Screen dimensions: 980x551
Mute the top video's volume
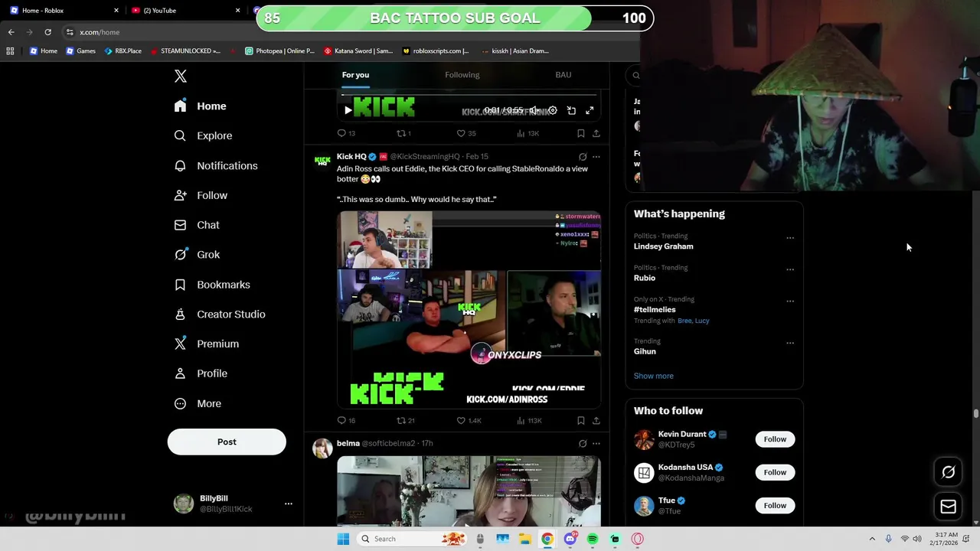[x=534, y=110]
